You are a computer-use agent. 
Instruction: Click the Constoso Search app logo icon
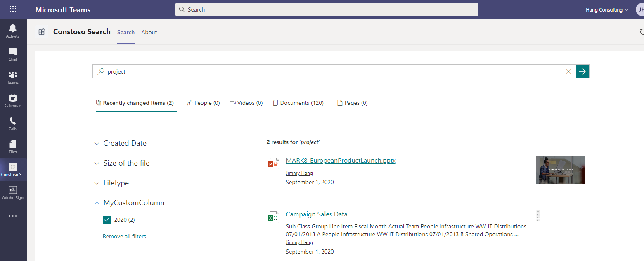(x=42, y=32)
